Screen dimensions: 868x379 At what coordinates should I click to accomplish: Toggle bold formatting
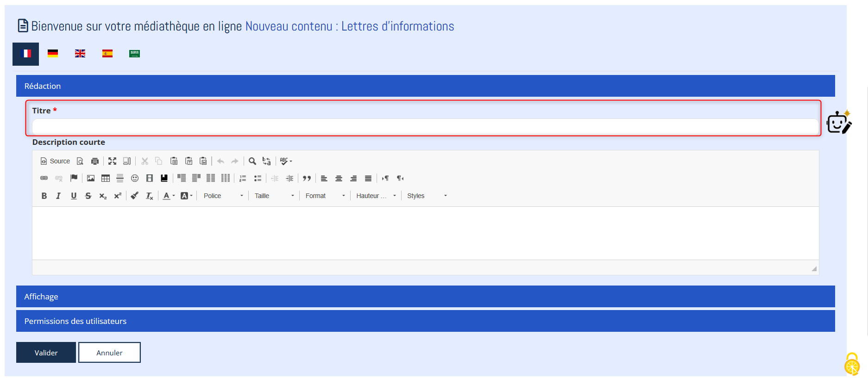point(44,196)
